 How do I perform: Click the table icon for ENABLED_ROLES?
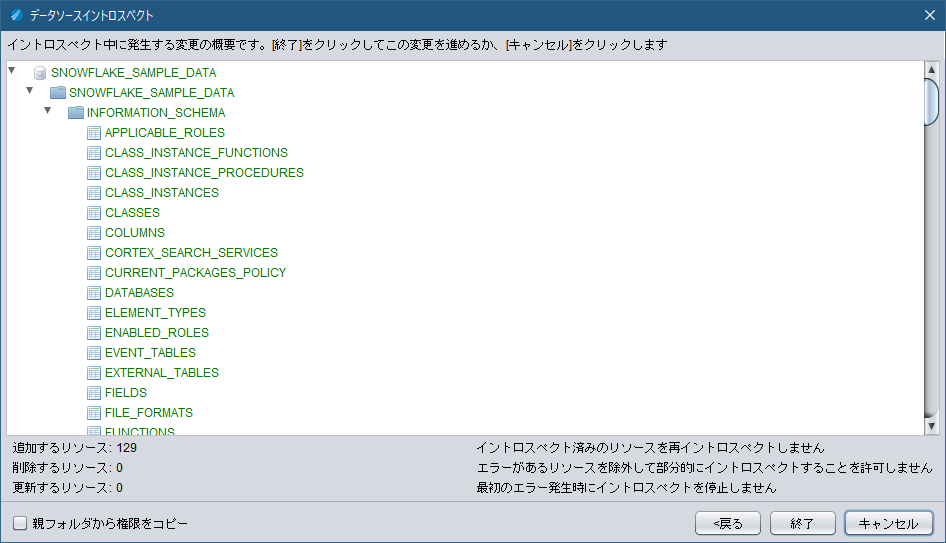point(94,332)
